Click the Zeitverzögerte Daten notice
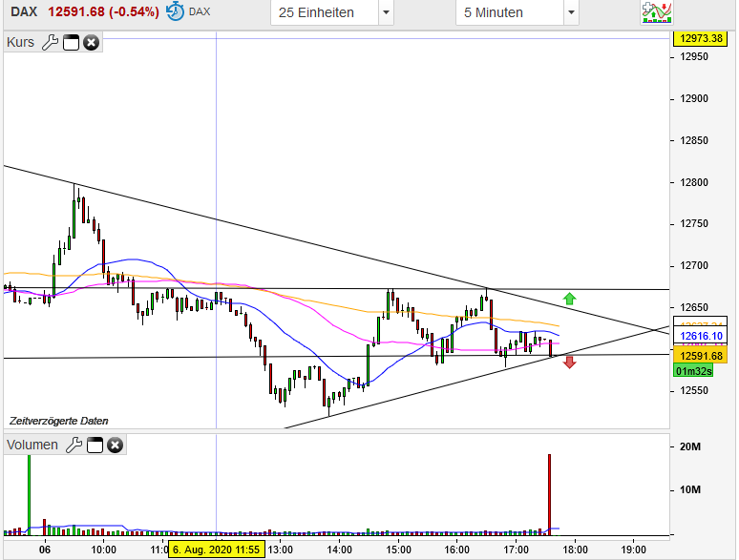The height and width of the screenshot is (560, 739). tap(59, 421)
